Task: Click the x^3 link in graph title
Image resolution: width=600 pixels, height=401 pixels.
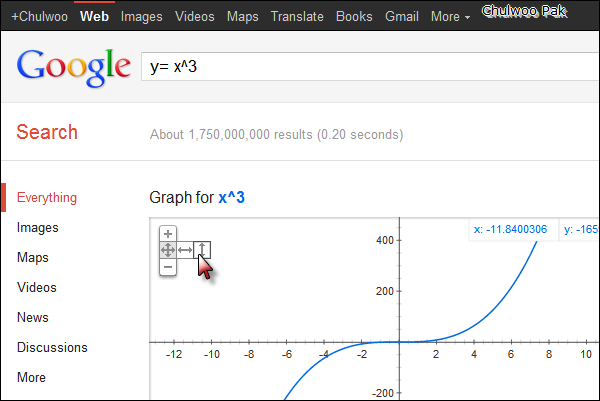Action: [x=231, y=198]
